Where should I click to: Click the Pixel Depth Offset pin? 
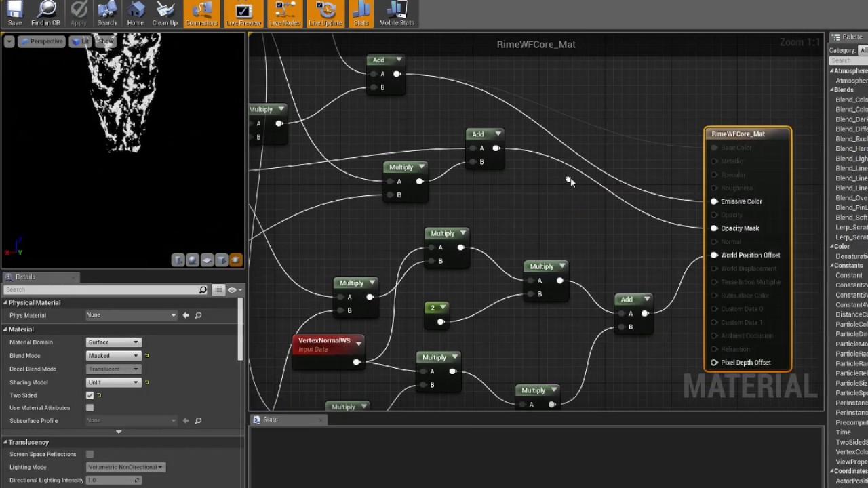point(714,363)
